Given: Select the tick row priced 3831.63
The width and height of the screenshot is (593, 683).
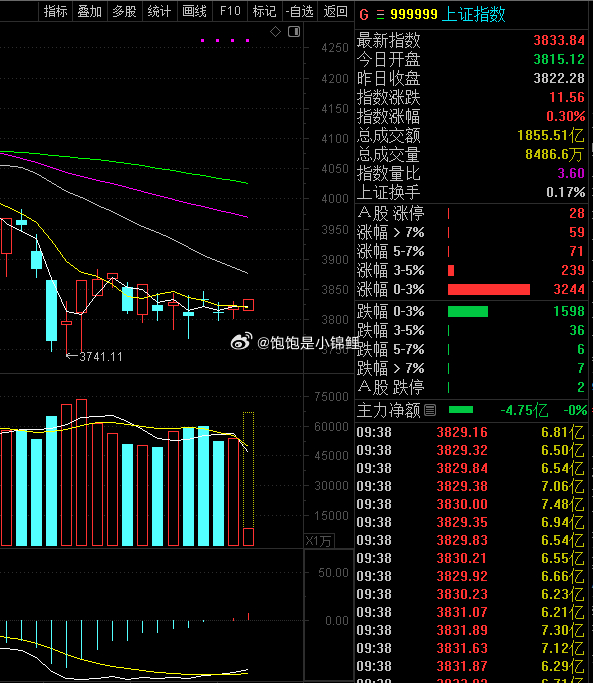Looking at the screenshot, I should (x=471, y=648).
